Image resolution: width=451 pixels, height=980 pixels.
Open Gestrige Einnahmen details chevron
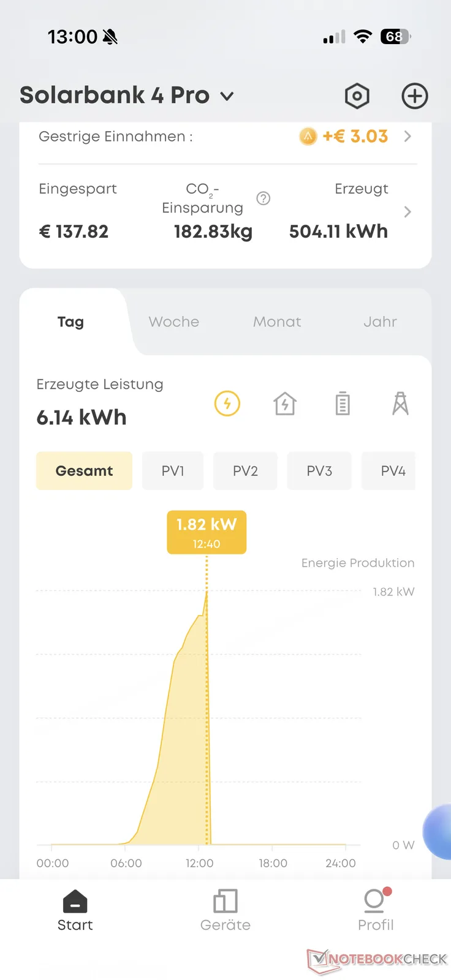407,136
